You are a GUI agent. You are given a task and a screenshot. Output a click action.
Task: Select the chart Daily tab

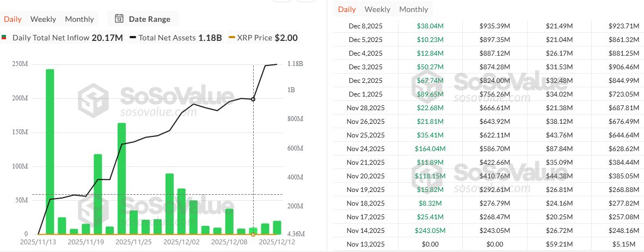tap(13, 19)
